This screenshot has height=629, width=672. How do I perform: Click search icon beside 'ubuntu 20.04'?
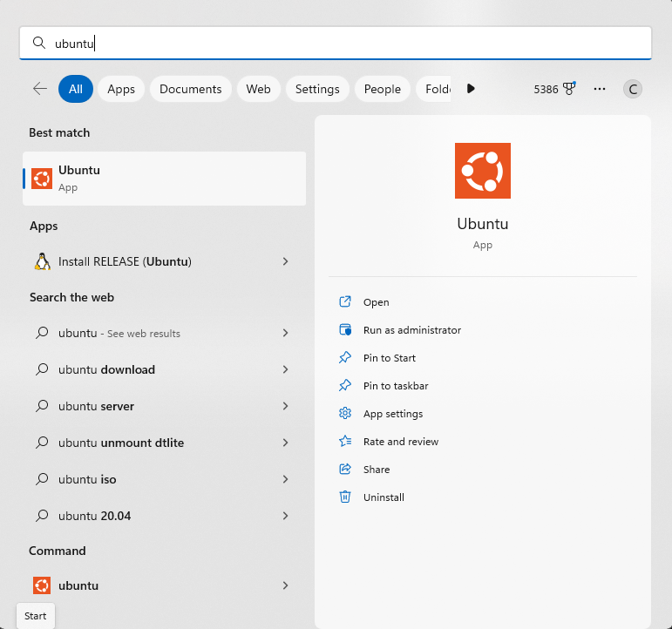coord(42,516)
